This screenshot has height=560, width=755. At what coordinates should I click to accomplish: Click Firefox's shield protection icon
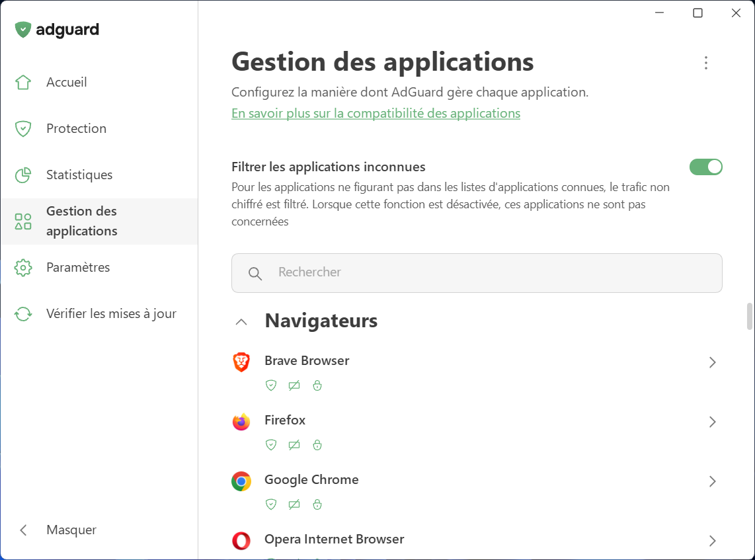[x=271, y=445]
